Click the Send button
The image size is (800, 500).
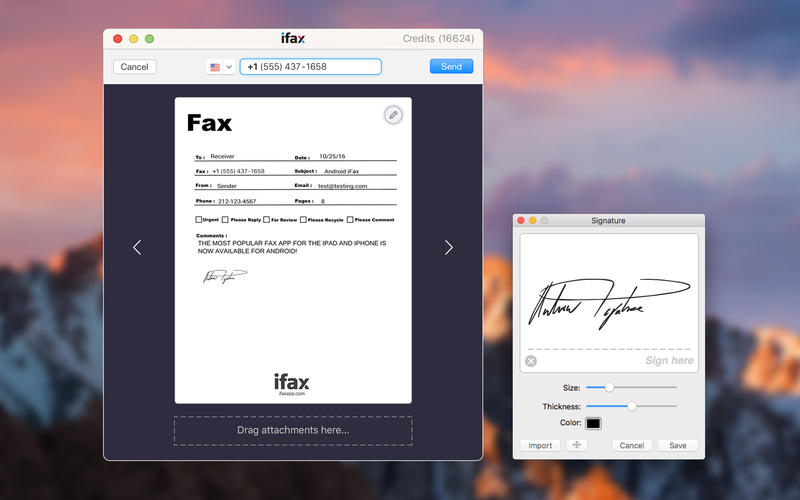point(451,66)
